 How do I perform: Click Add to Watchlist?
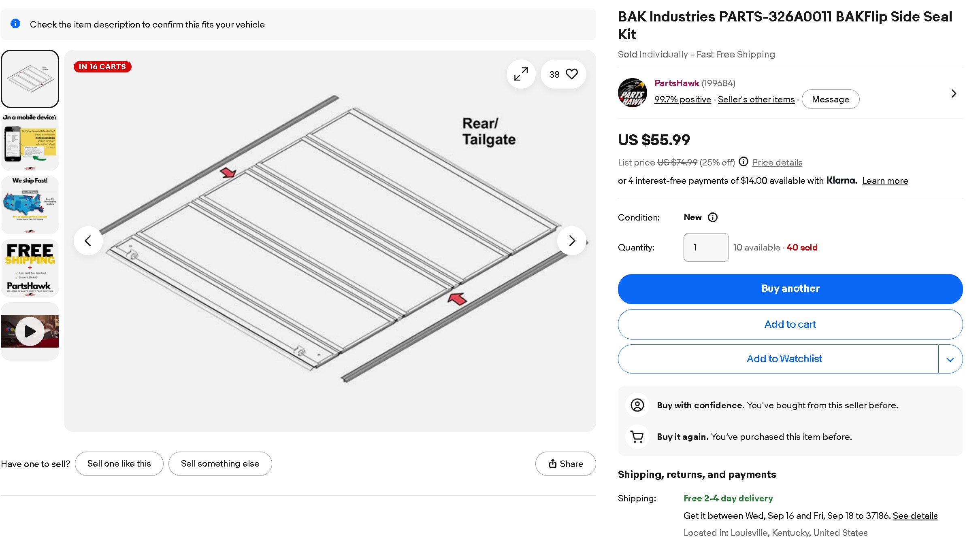coord(778,359)
